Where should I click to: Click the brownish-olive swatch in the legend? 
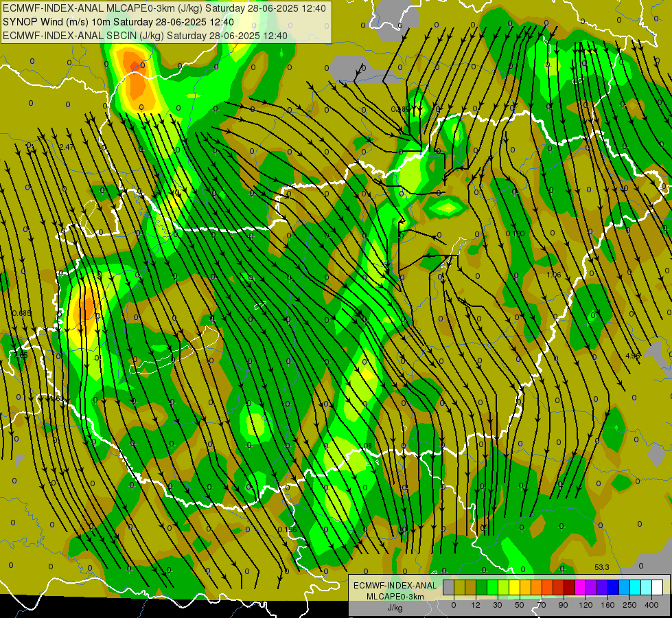coord(471,587)
